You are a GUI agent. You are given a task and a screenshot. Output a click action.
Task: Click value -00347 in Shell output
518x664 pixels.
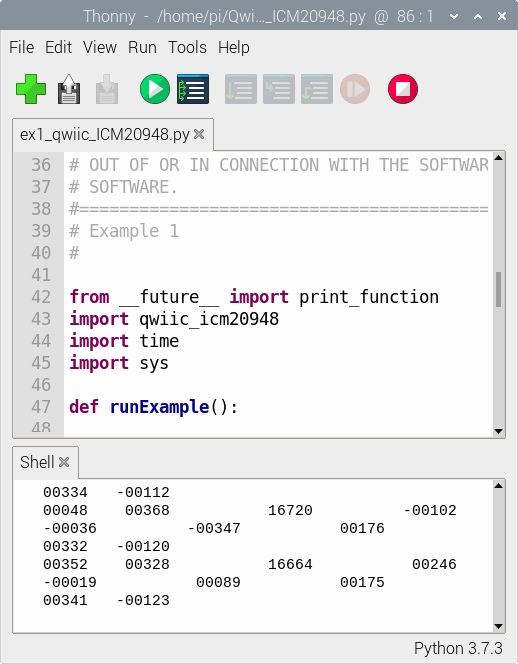click(x=213, y=528)
